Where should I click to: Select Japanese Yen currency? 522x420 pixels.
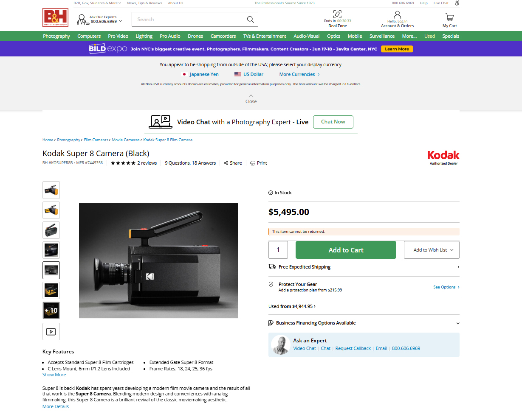click(x=204, y=74)
